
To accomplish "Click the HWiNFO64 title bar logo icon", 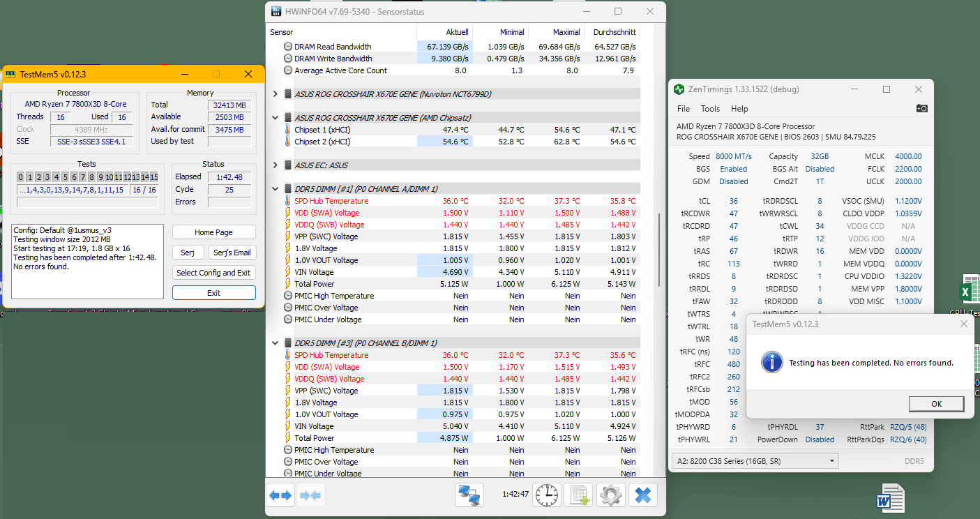I will click(x=276, y=12).
